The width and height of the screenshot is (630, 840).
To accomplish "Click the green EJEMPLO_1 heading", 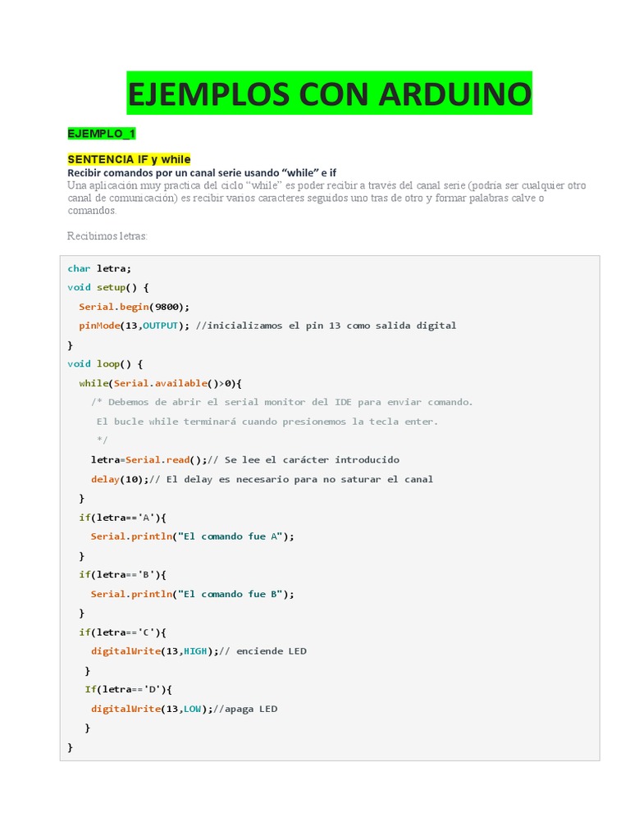I will tap(102, 133).
